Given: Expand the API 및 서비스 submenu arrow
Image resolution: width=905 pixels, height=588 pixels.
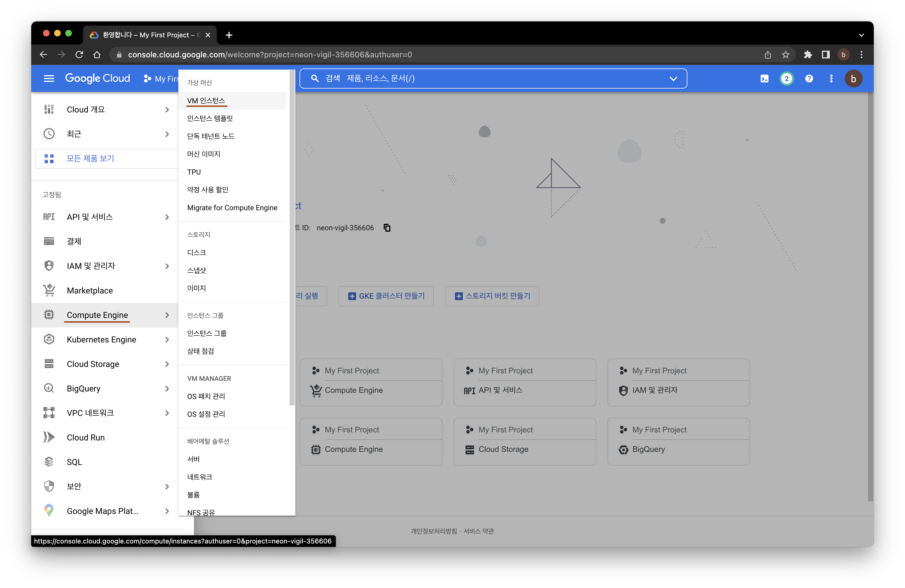Looking at the screenshot, I should coord(167,217).
